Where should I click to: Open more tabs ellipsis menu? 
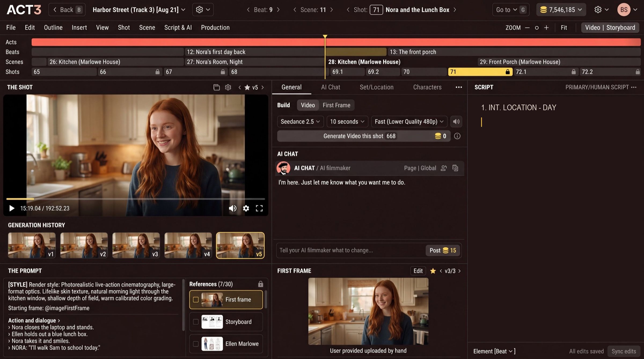tap(459, 87)
